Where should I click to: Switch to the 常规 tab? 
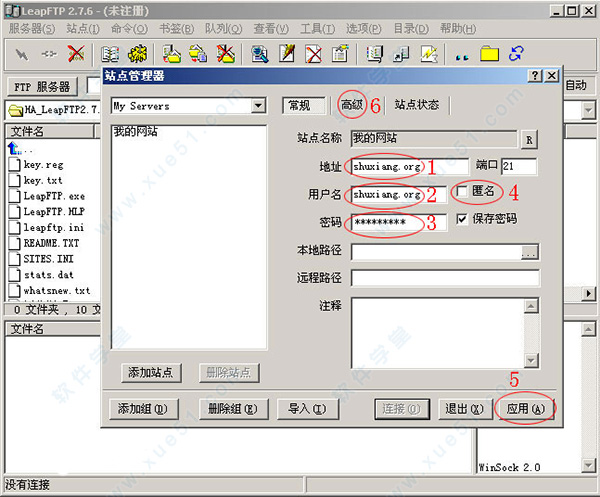pyautogui.click(x=304, y=105)
